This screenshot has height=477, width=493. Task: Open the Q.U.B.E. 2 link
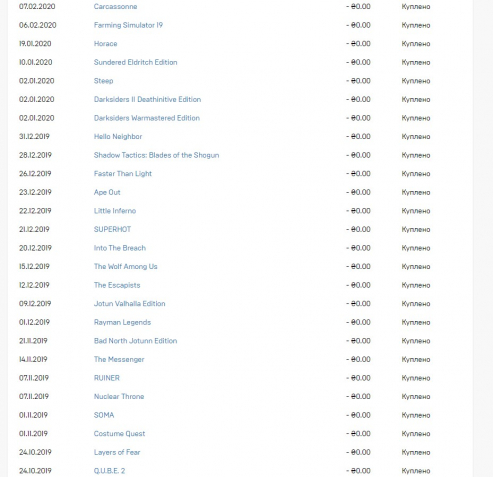click(x=109, y=471)
